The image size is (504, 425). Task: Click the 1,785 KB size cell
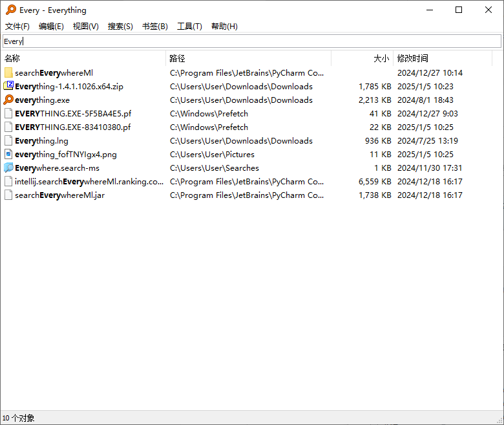coord(375,87)
